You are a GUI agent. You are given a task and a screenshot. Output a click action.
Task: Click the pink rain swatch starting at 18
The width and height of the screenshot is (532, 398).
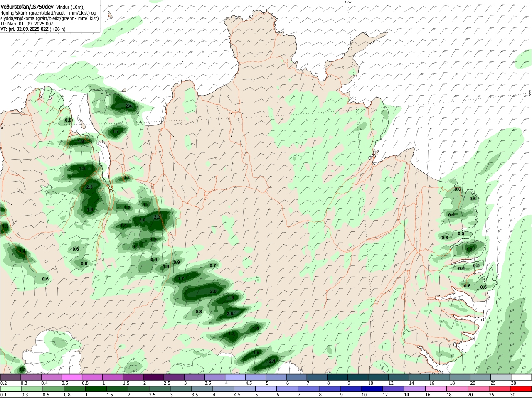pos(458,389)
